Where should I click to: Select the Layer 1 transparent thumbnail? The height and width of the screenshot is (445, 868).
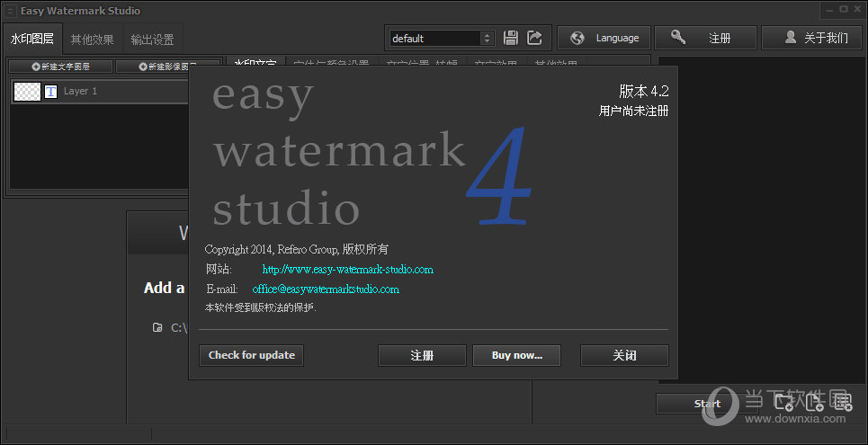(x=27, y=92)
